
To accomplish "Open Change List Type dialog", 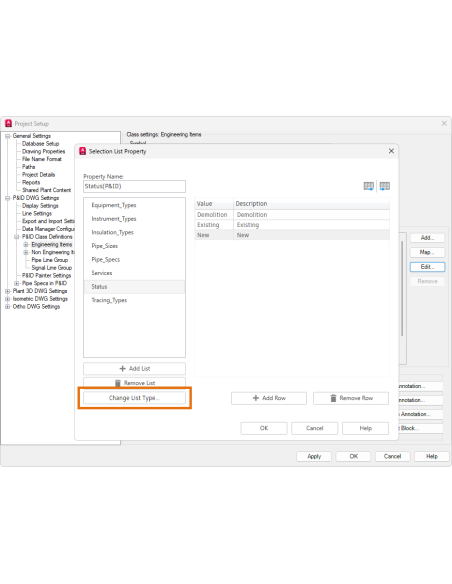I will (134, 398).
